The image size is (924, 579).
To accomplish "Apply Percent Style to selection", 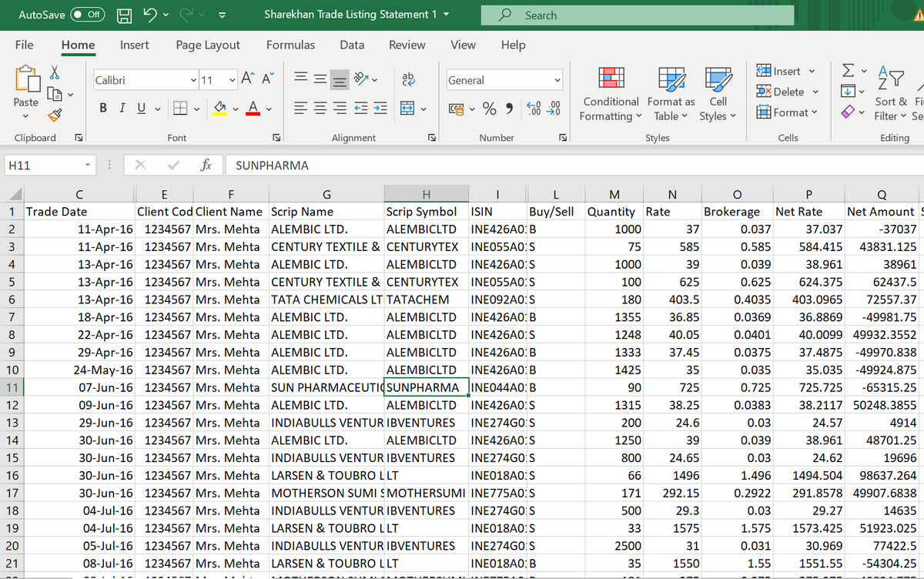I will [488, 109].
